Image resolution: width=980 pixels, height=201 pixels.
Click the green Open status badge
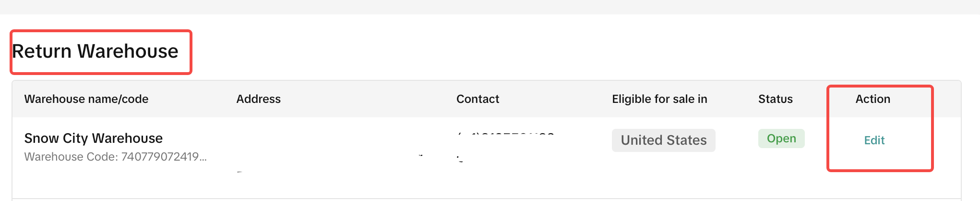tap(781, 138)
